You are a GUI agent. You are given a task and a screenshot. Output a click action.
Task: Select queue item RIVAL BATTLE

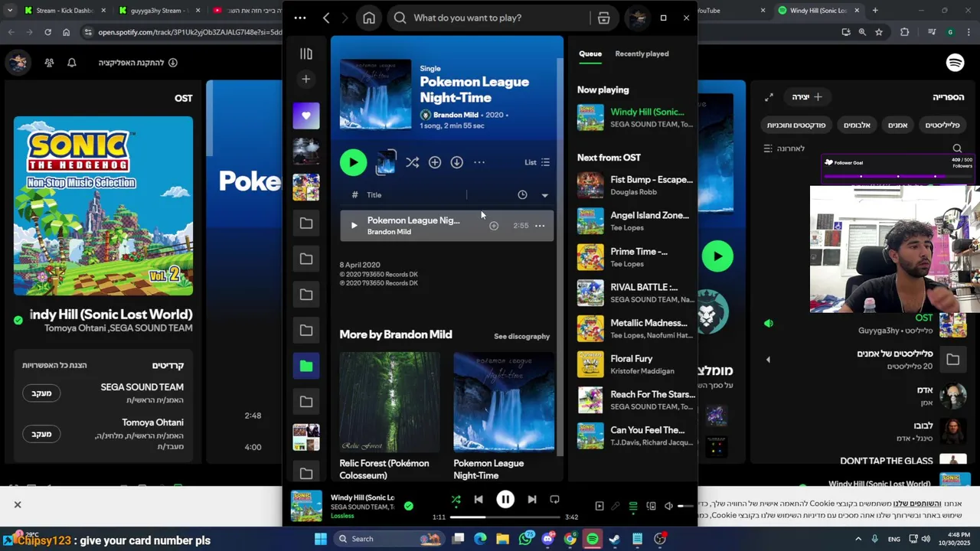click(x=635, y=292)
